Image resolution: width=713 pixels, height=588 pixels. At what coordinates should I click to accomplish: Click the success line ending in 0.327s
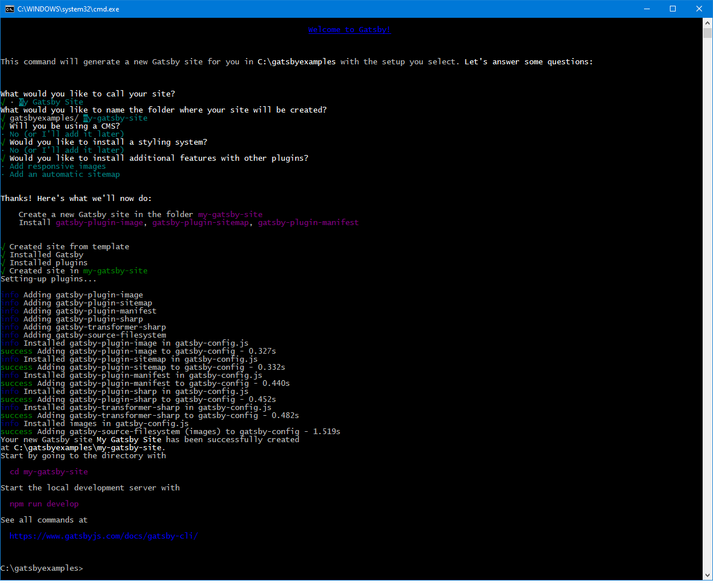point(138,351)
